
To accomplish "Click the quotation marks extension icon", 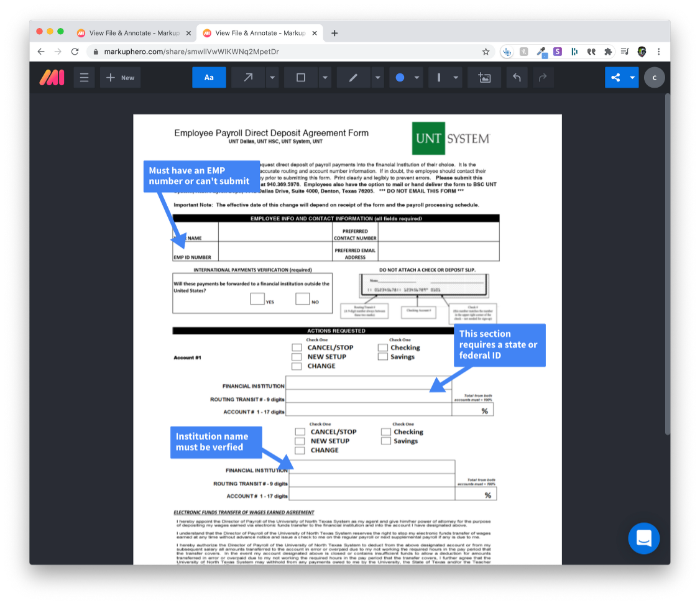I will [591, 52].
